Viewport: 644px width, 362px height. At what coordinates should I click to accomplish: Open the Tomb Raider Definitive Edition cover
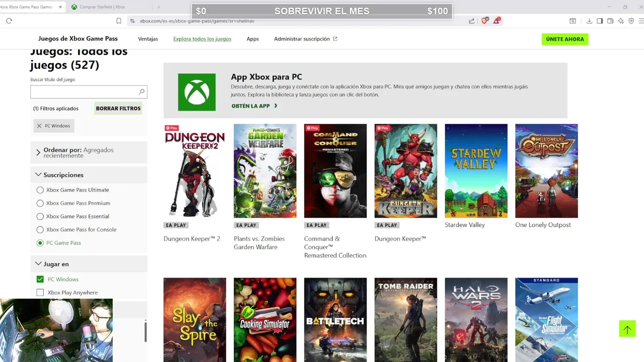click(406, 320)
